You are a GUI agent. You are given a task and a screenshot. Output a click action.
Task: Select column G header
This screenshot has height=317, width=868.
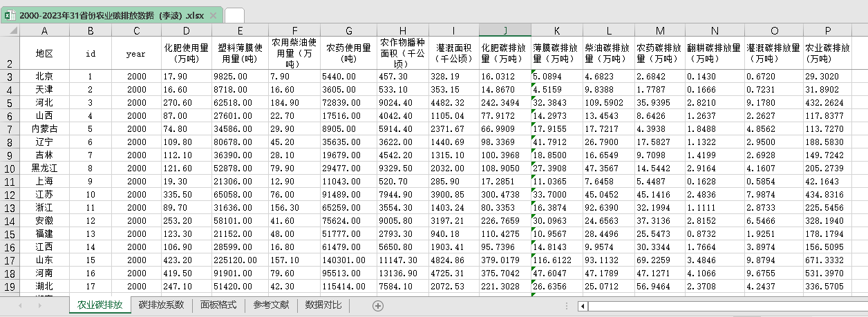(x=348, y=30)
